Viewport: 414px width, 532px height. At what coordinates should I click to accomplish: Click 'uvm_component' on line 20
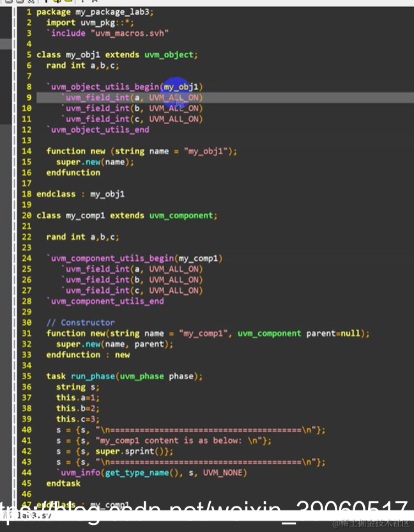coord(181,215)
